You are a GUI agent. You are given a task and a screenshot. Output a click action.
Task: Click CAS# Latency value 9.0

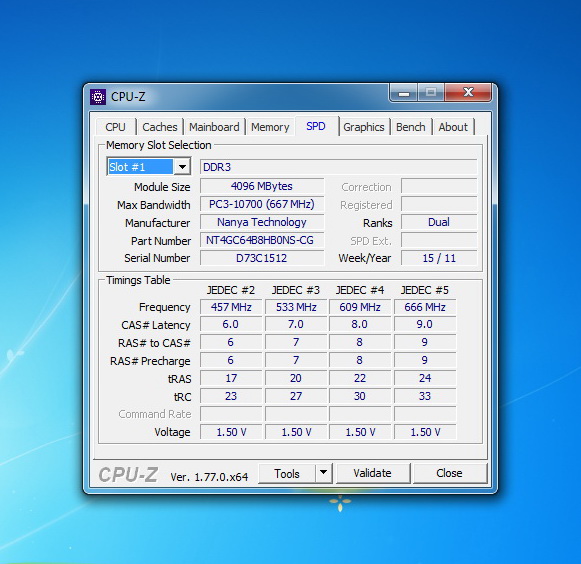coord(425,324)
